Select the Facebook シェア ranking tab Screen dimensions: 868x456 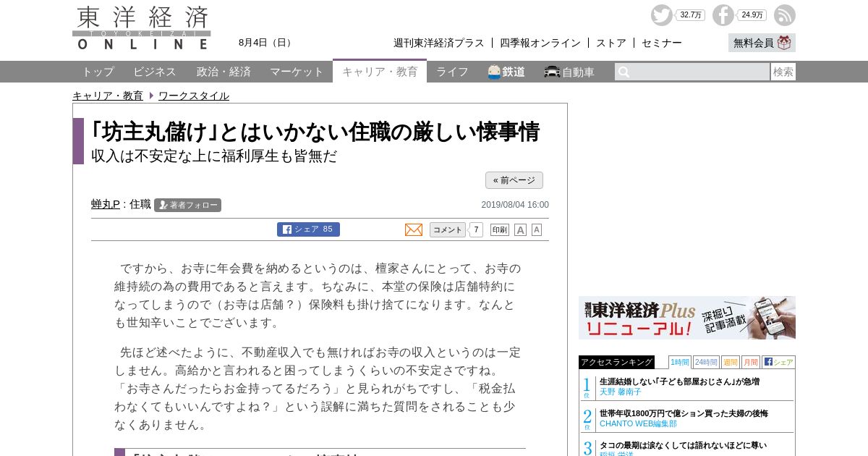[x=778, y=362]
